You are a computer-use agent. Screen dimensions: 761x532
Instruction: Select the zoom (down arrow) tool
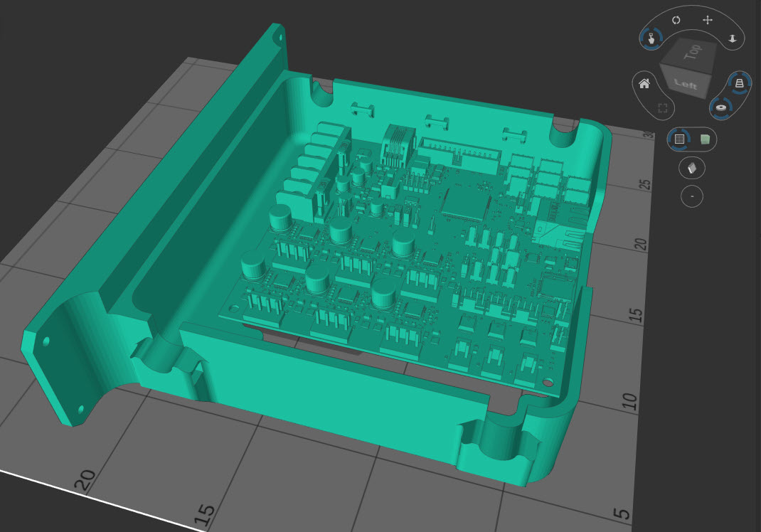tap(733, 38)
